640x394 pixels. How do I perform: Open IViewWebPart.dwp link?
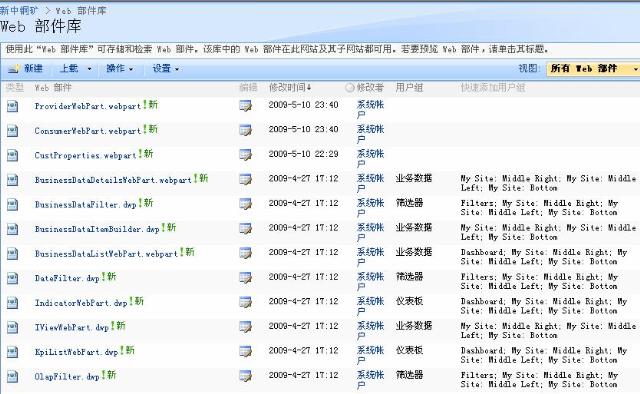click(71, 327)
